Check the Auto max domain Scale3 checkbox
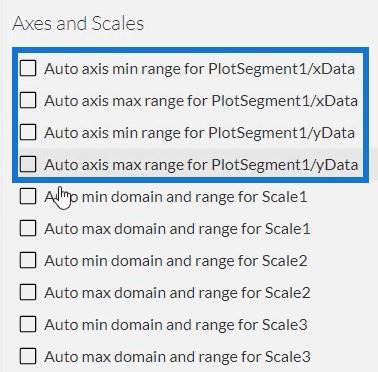 (28, 356)
